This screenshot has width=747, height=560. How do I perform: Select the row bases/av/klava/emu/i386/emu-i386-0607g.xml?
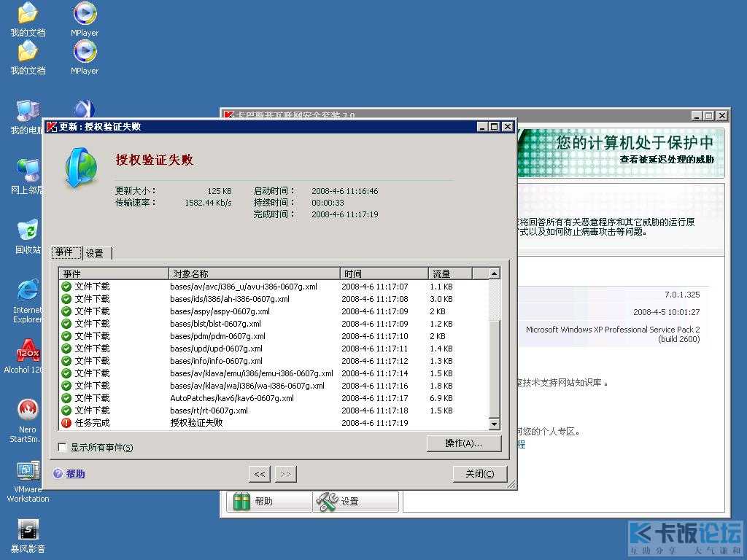point(274,373)
